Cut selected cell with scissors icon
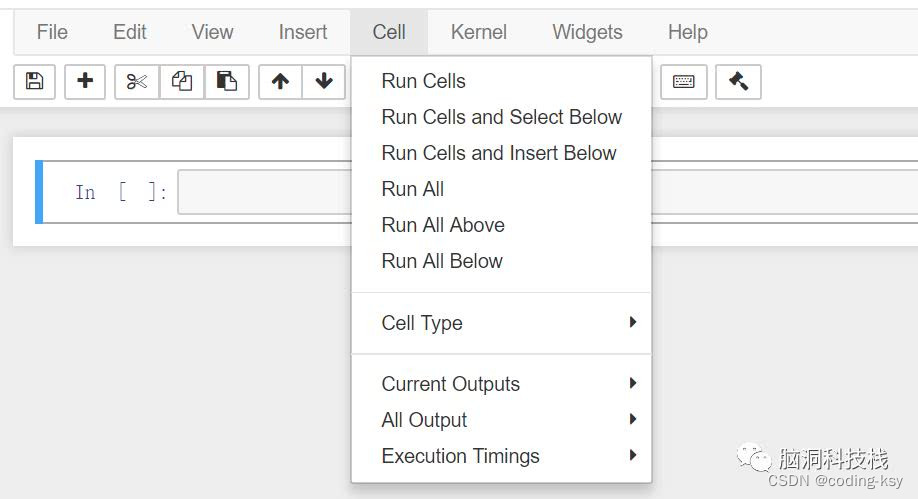This screenshot has height=499, width=918. coord(137,81)
